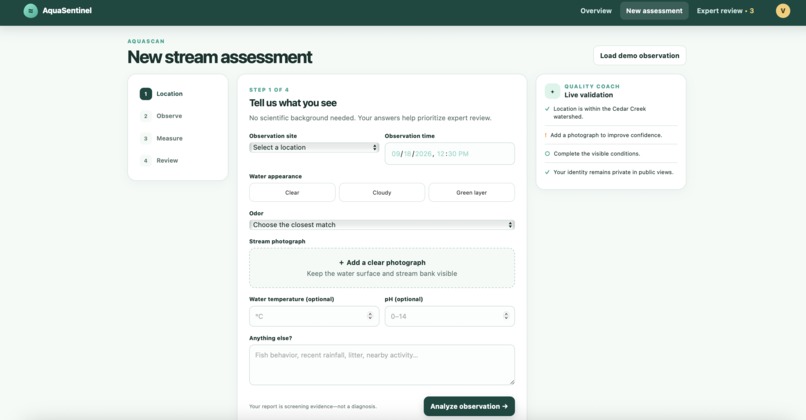Click checkmark beside Cedar Creek watershed note
The height and width of the screenshot is (420, 806).
(x=547, y=109)
